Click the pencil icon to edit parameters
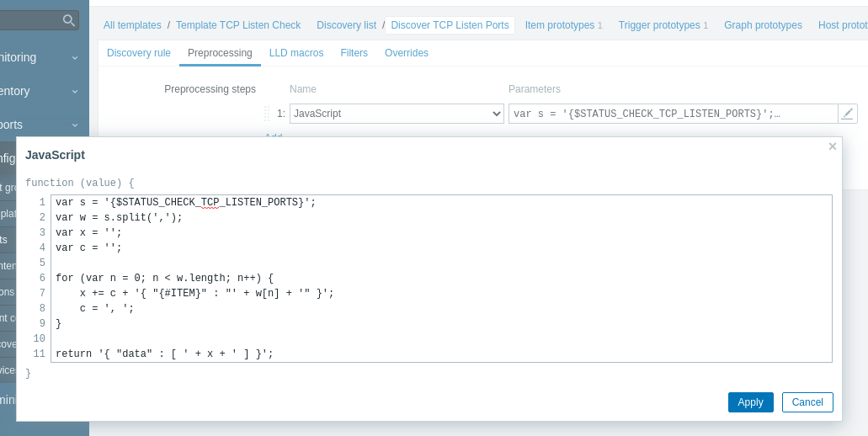The width and height of the screenshot is (868, 436). 847,114
